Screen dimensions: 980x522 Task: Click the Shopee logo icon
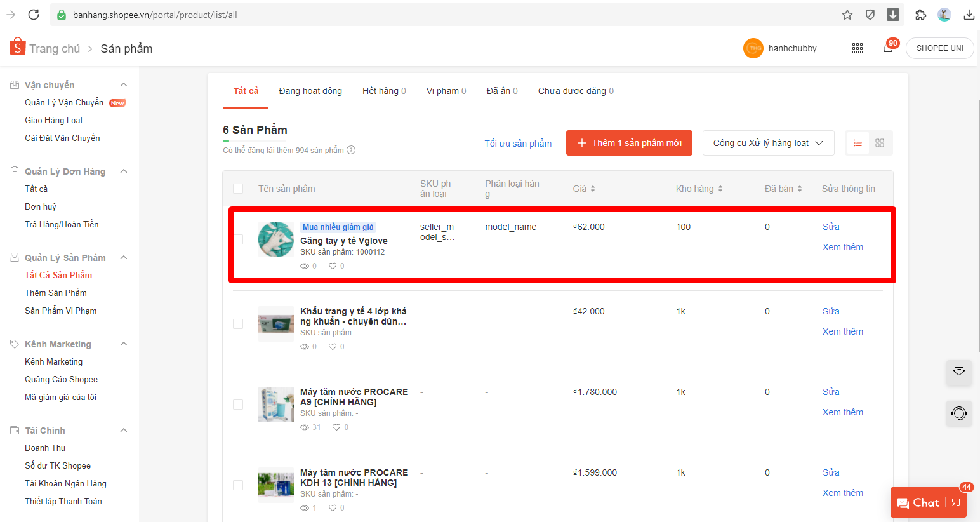tap(17, 46)
